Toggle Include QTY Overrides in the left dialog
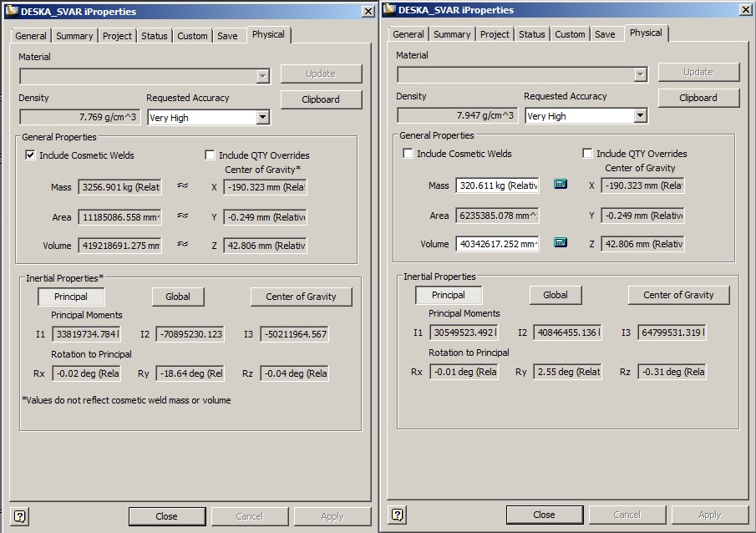Viewport: 756px width, 533px height. pyautogui.click(x=210, y=155)
